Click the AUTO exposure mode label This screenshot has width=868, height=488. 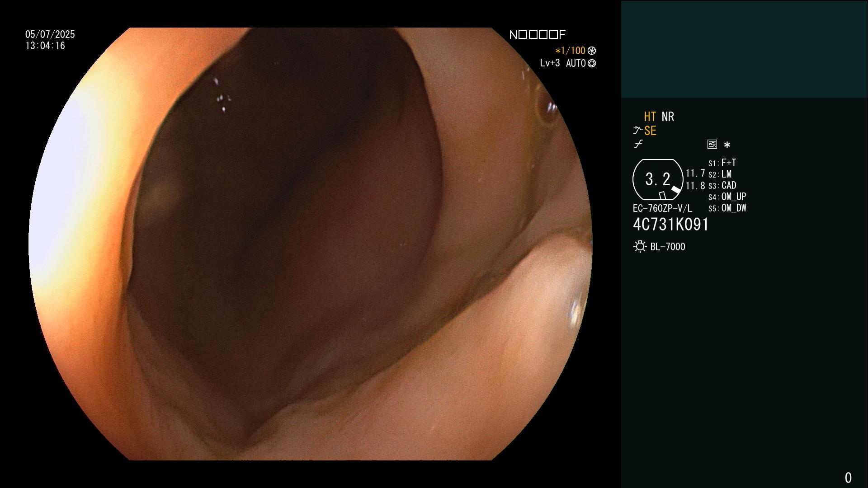pos(576,63)
